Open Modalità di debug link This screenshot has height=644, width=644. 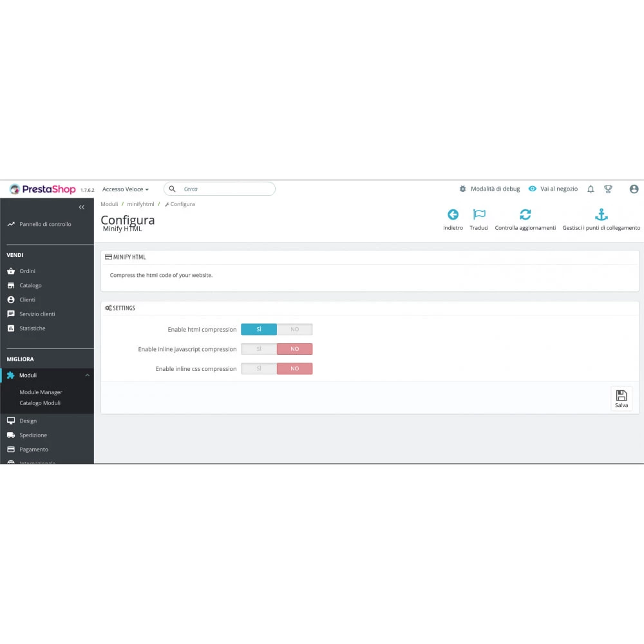(x=495, y=189)
